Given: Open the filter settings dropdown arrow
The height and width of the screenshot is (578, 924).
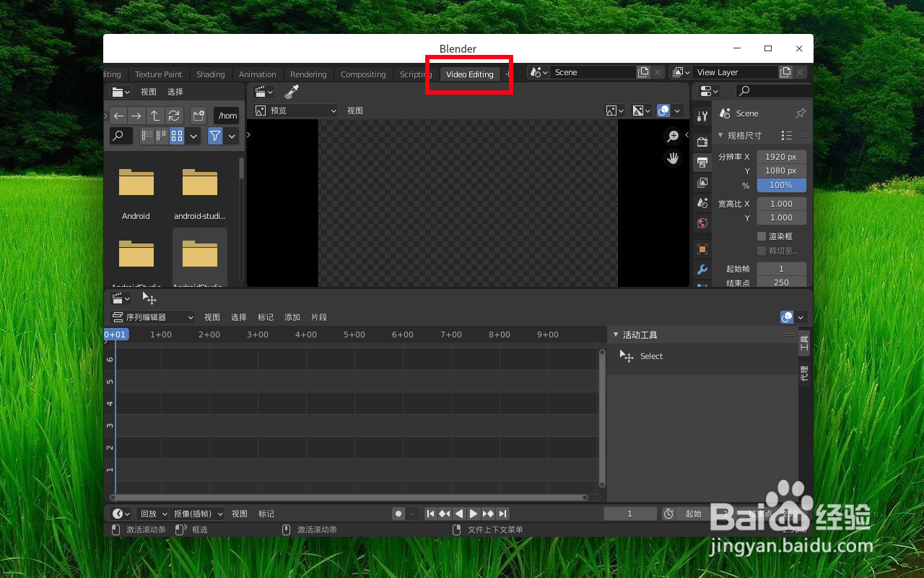Looking at the screenshot, I should point(232,135).
